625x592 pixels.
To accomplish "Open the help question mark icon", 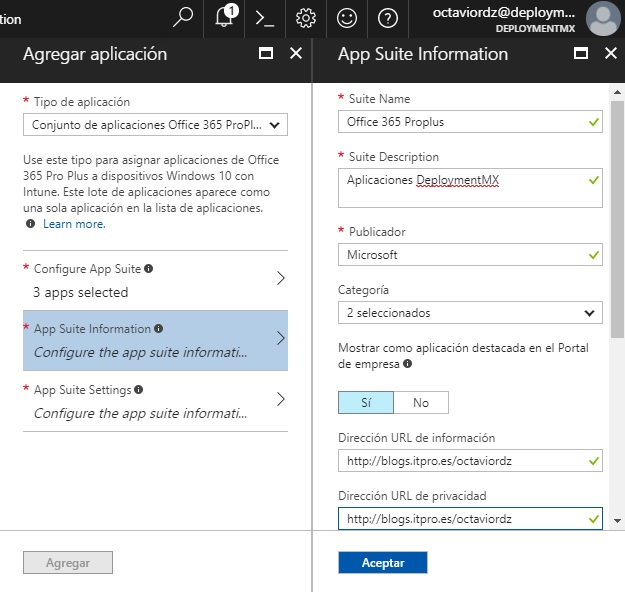I will point(388,18).
